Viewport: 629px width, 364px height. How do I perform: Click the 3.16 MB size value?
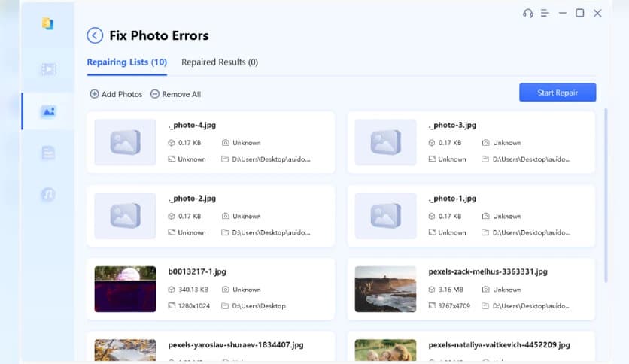tap(451, 290)
